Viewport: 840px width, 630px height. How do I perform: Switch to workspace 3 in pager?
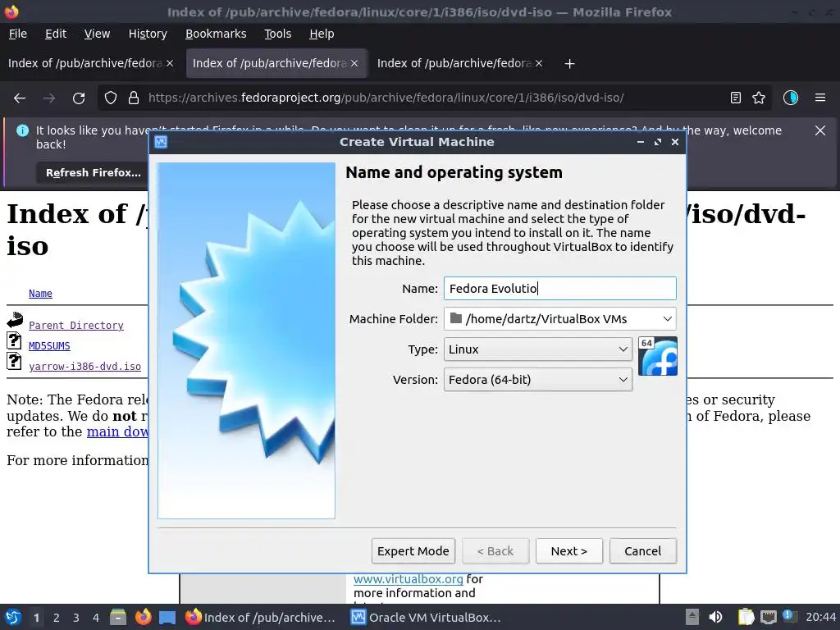[x=76, y=618]
